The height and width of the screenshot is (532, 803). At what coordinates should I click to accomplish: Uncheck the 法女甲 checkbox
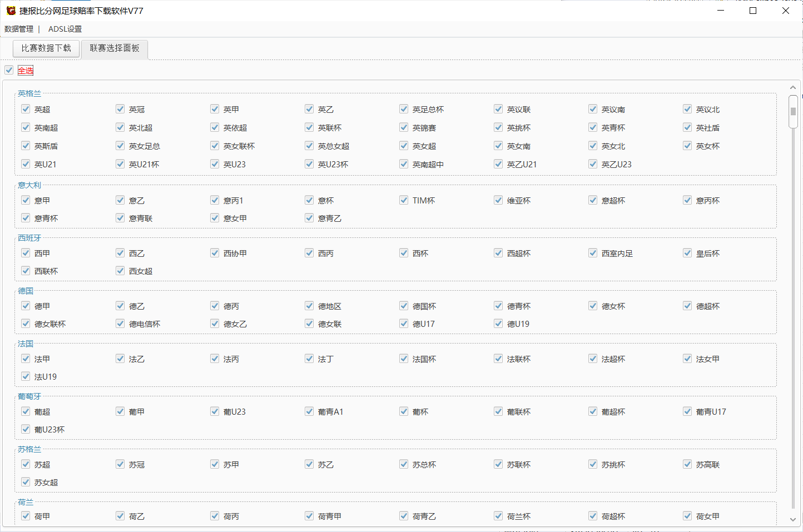(687, 359)
